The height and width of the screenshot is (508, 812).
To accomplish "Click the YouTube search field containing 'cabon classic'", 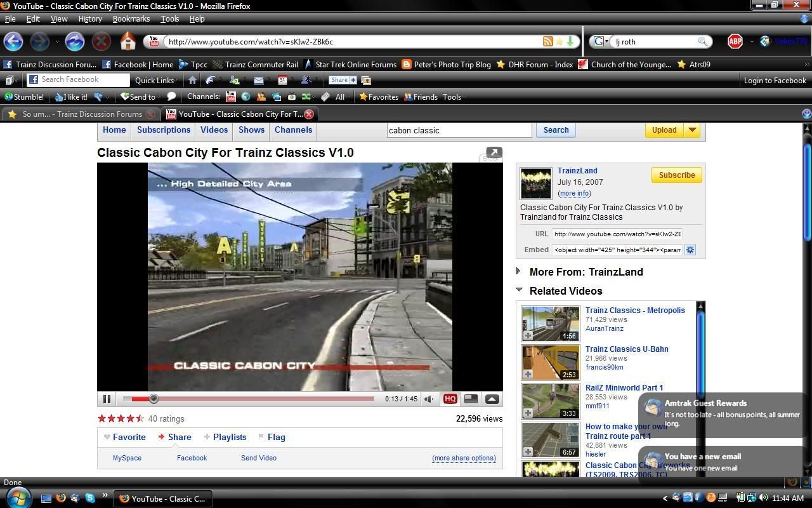I will (x=459, y=130).
